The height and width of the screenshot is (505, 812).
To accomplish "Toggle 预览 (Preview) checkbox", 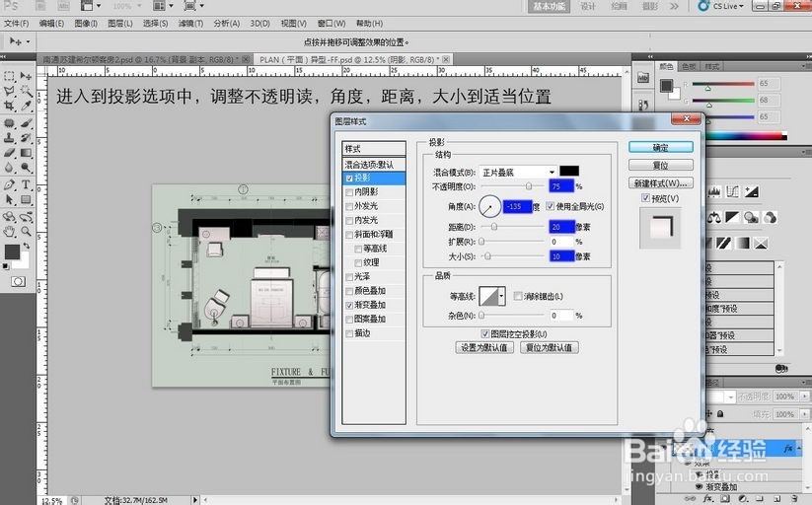I will click(x=645, y=198).
